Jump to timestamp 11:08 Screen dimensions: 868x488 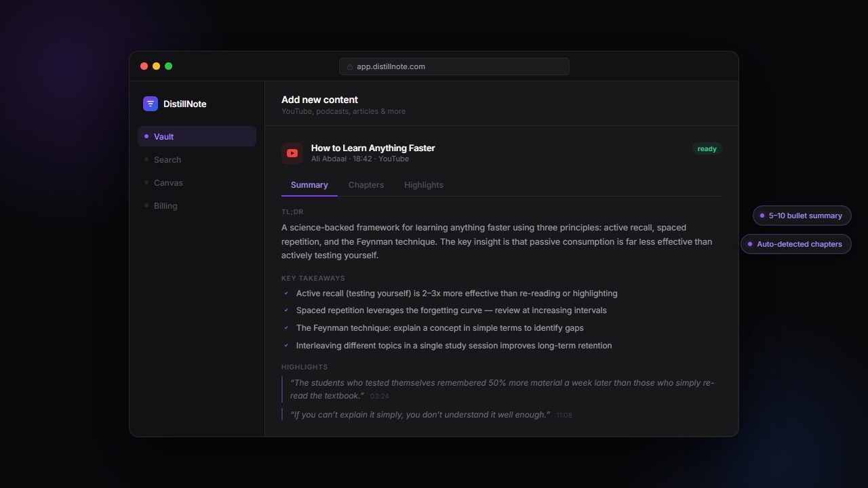564,415
